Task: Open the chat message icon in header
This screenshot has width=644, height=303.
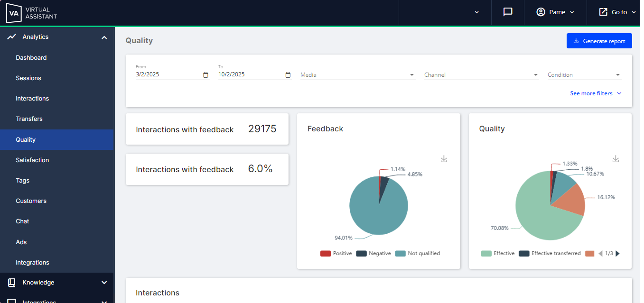Action: [508, 12]
